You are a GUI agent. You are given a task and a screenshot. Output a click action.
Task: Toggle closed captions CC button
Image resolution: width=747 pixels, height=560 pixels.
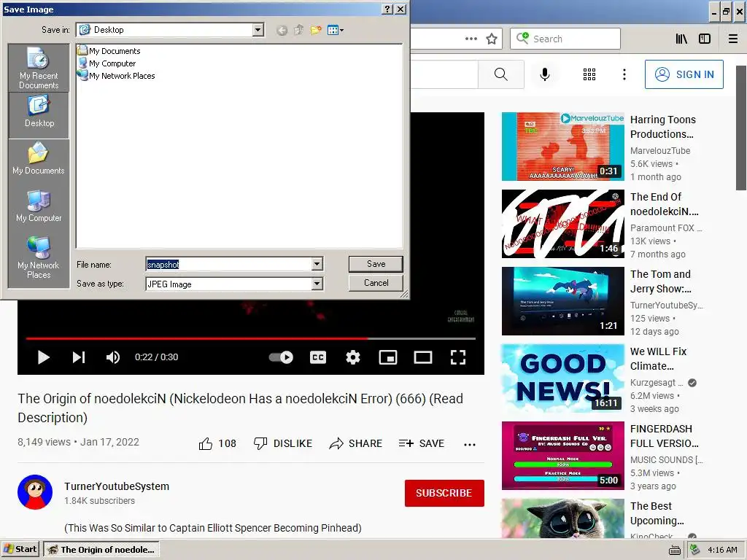point(318,357)
